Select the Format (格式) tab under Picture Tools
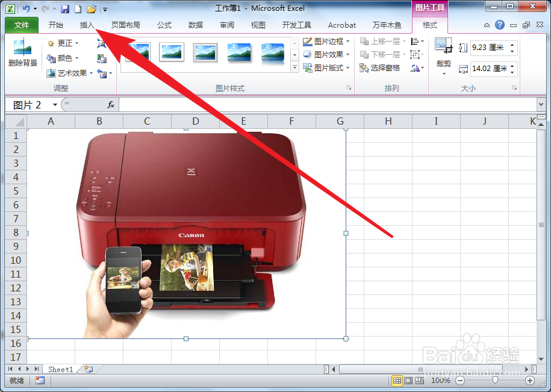Viewport: 551px width, 392px height. 429,25
